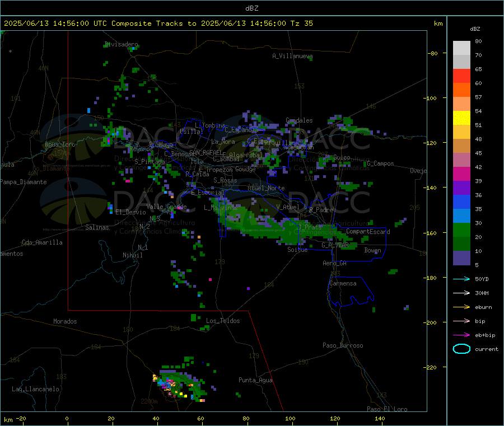Image resolution: width=504 pixels, height=426 pixels.
Task: Click the Soitue place label
Action: click(298, 250)
